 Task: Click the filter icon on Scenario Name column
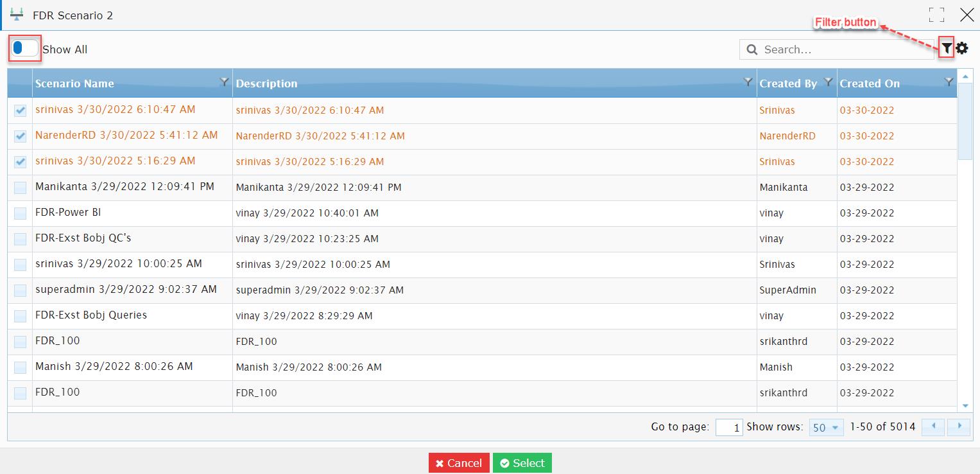224,82
